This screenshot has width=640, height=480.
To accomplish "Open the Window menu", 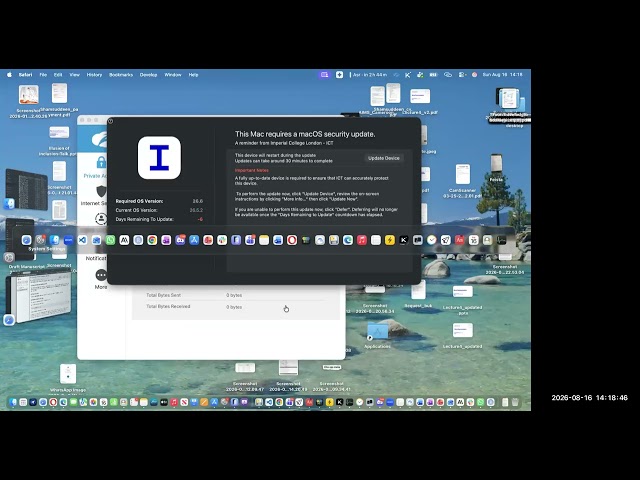I will (173, 75).
